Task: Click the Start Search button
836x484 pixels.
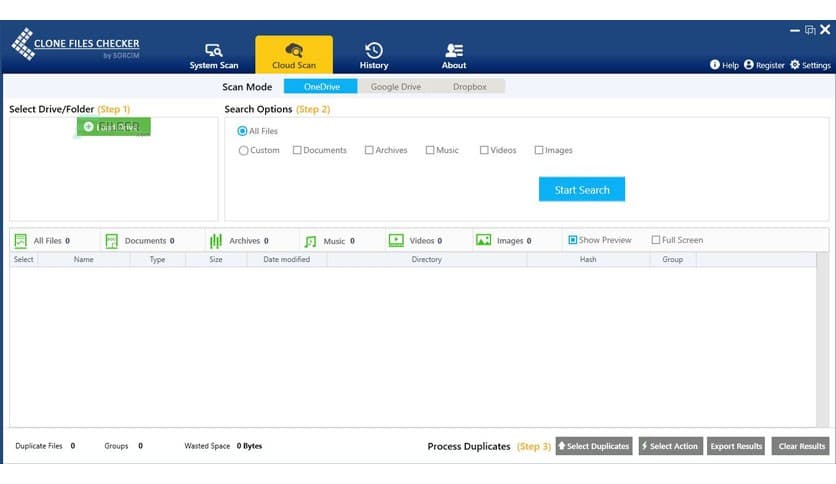Action: click(x=582, y=189)
